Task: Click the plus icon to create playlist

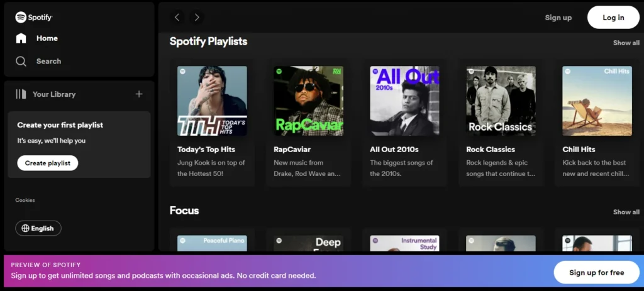Action: (x=139, y=94)
